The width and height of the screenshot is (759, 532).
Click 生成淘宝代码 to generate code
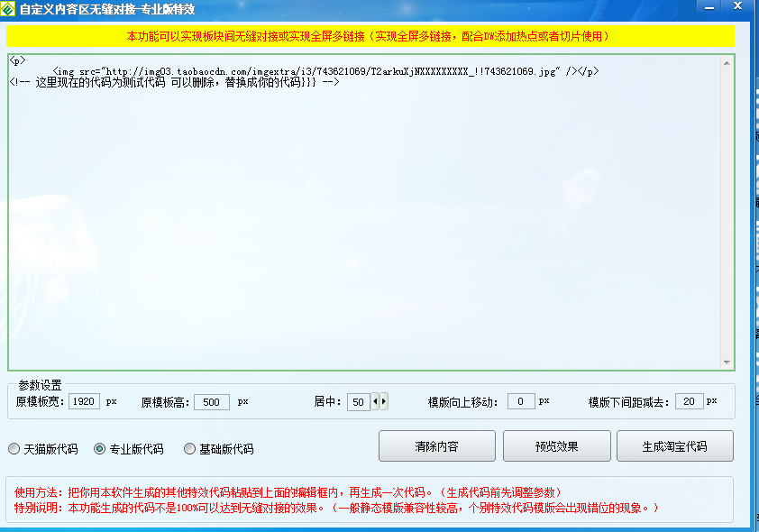pos(674,446)
